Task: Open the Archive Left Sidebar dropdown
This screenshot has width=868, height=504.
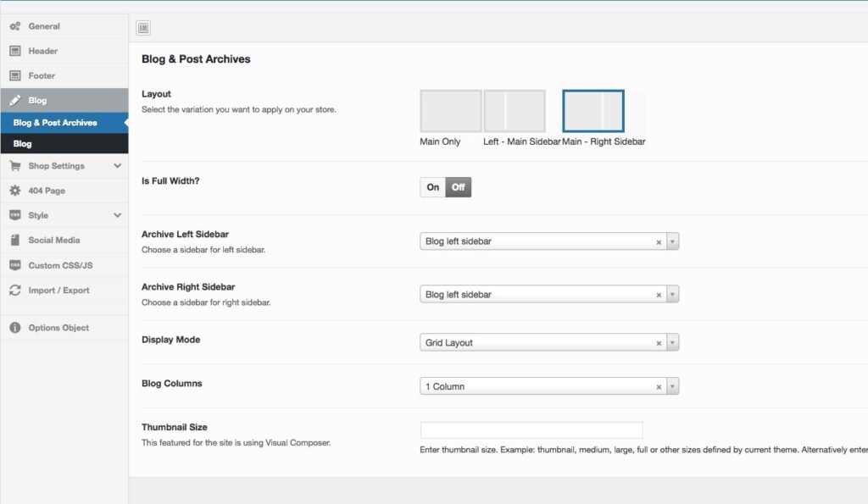Action: 542,241
